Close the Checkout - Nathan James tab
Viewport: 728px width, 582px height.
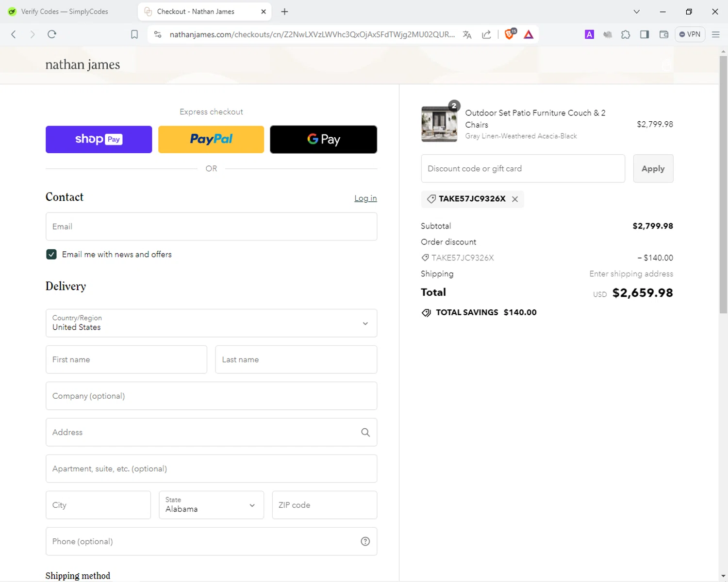264,12
